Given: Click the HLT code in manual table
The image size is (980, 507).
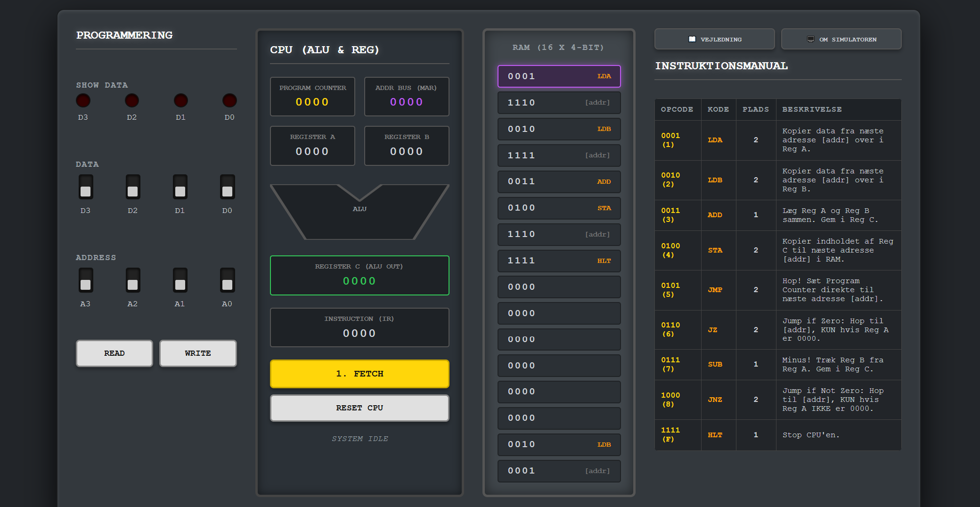Looking at the screenshot, I should click(x=715, y=435).
